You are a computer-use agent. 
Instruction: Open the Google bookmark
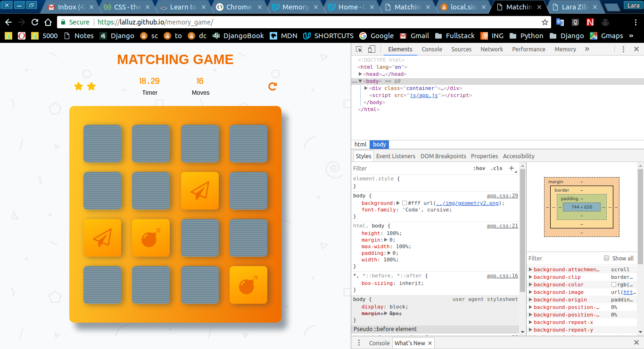click(x=376, y=36)
